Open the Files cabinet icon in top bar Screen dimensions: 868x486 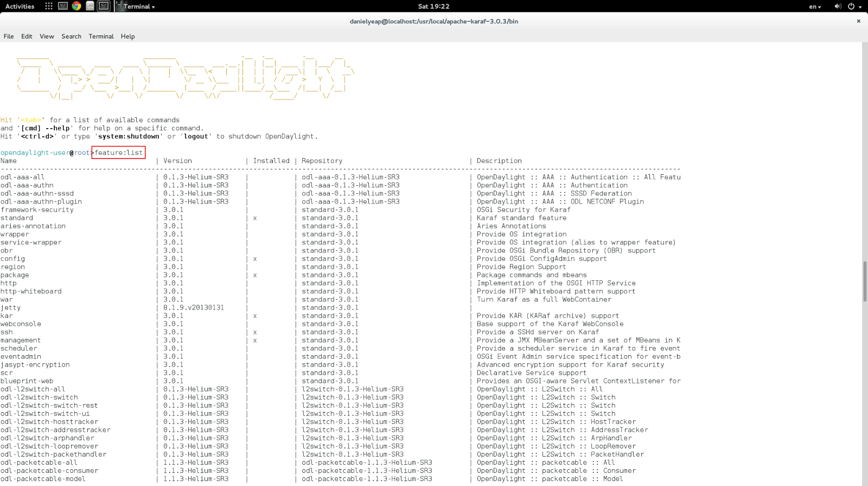[x=90, y=6]
